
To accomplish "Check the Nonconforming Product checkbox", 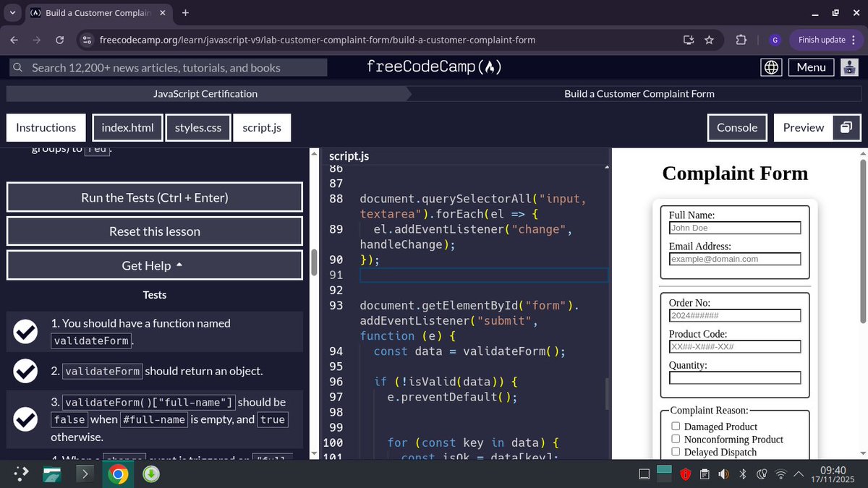I will 676,439.
